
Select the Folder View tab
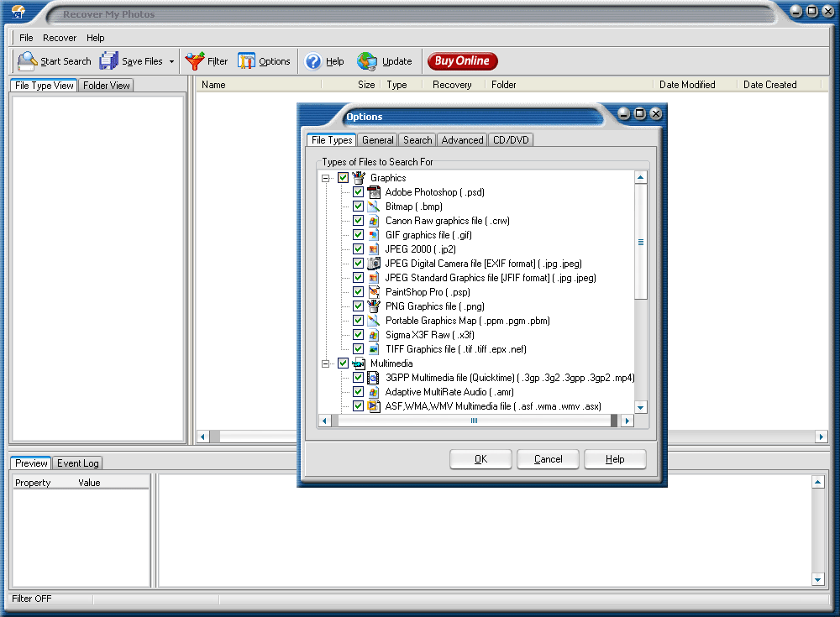click(106, 85)
